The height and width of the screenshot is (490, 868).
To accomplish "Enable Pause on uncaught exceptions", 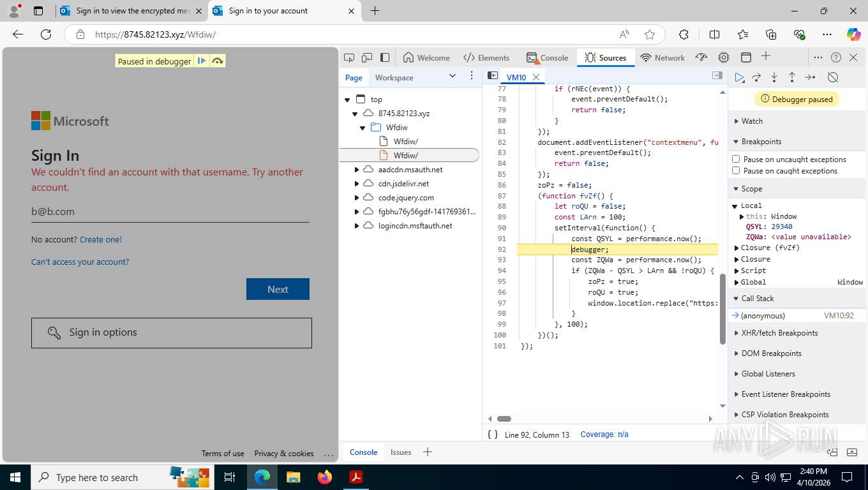I will 736,159.
